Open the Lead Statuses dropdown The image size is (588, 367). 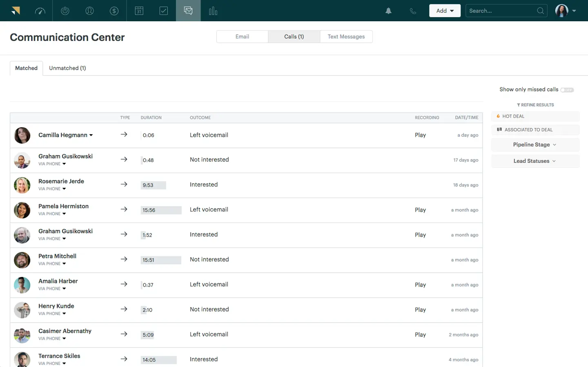coord(535,161)
